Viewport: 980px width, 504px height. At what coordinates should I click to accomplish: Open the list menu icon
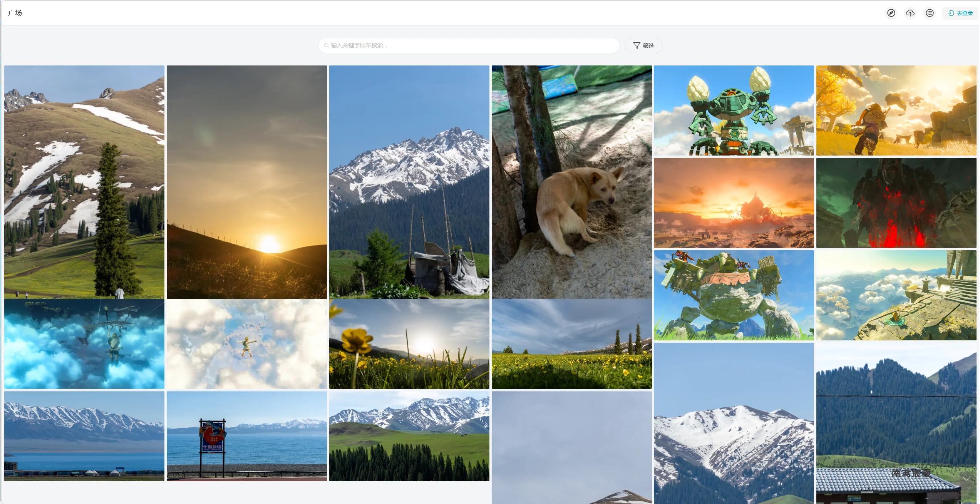click(930, 13)
